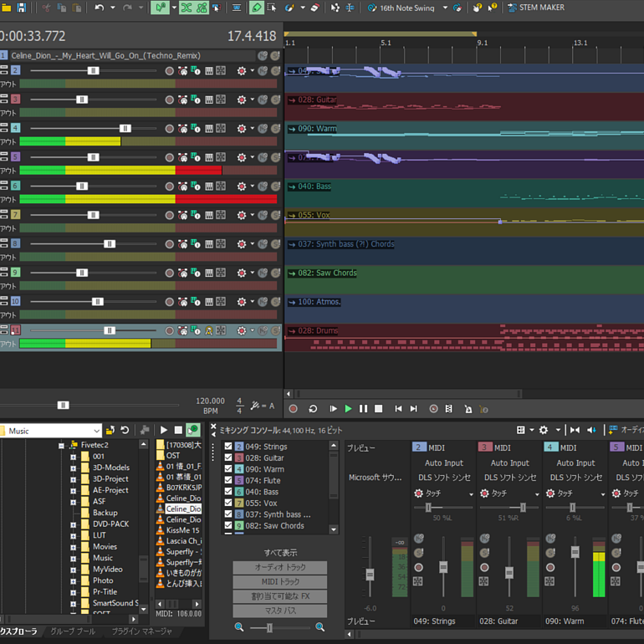Solo track 7 Vox
Image resolution: width=644 pixels, height=644 pixels.
coord(276,215)
